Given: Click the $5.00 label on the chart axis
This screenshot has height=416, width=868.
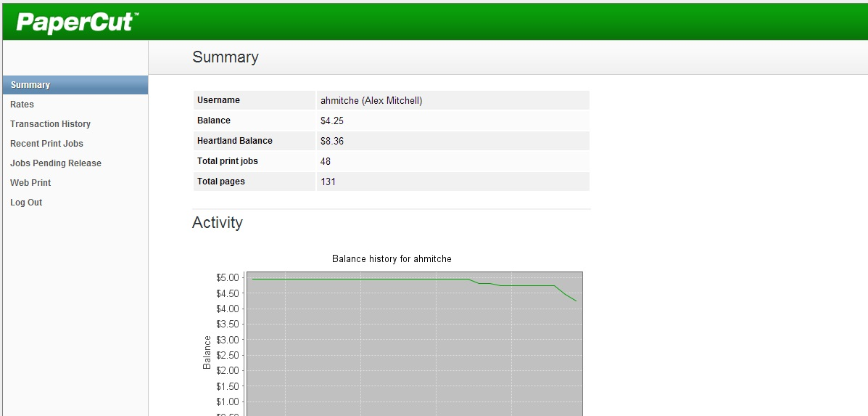Looking at the screenshot, I should [x=226, y=277].
